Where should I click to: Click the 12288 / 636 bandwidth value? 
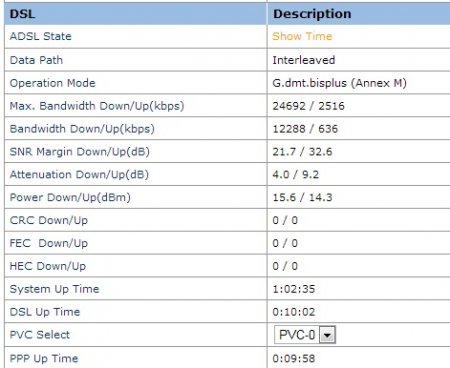point(305,129)
